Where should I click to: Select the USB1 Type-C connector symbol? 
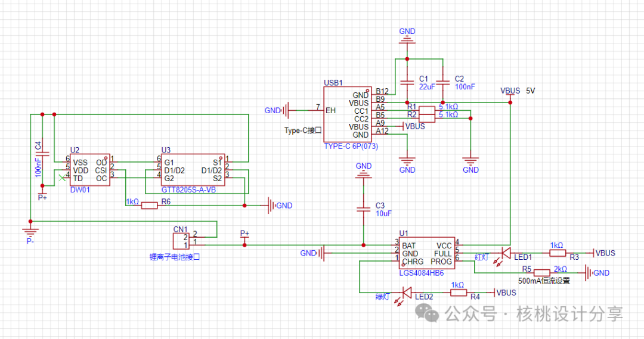[348, 114]
